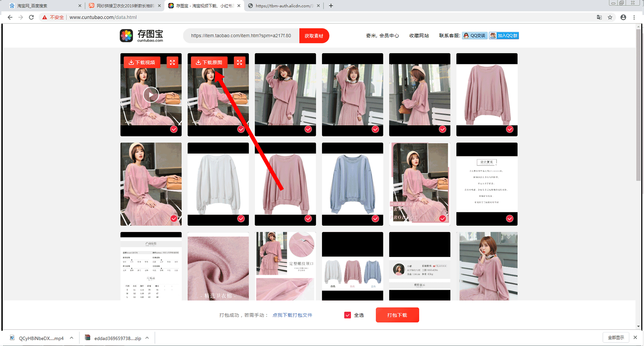
Task: Deselect the blue sweatshirt image checkmark
Action: tap(375, 218)
